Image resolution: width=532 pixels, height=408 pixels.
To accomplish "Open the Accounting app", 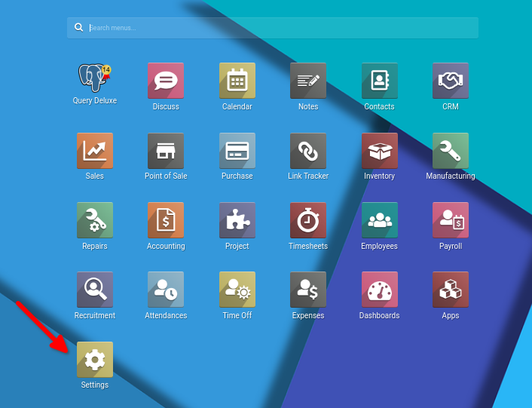I will pos(166,220).
